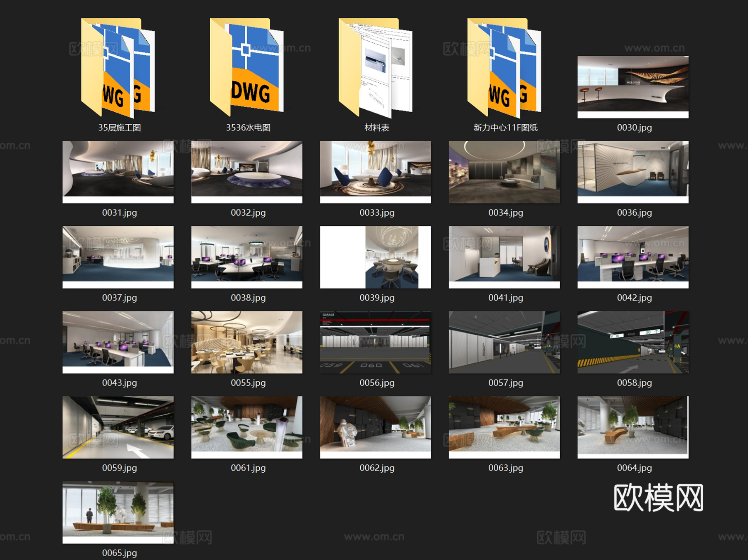
Task: Select the 0057.jpg image thumbnail
Action: 504,342
